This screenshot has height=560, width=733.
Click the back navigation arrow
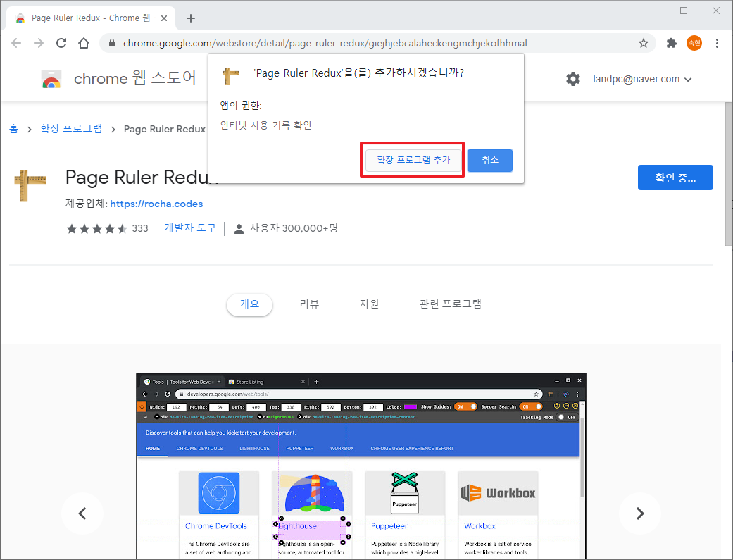click(x=16, y=43)
